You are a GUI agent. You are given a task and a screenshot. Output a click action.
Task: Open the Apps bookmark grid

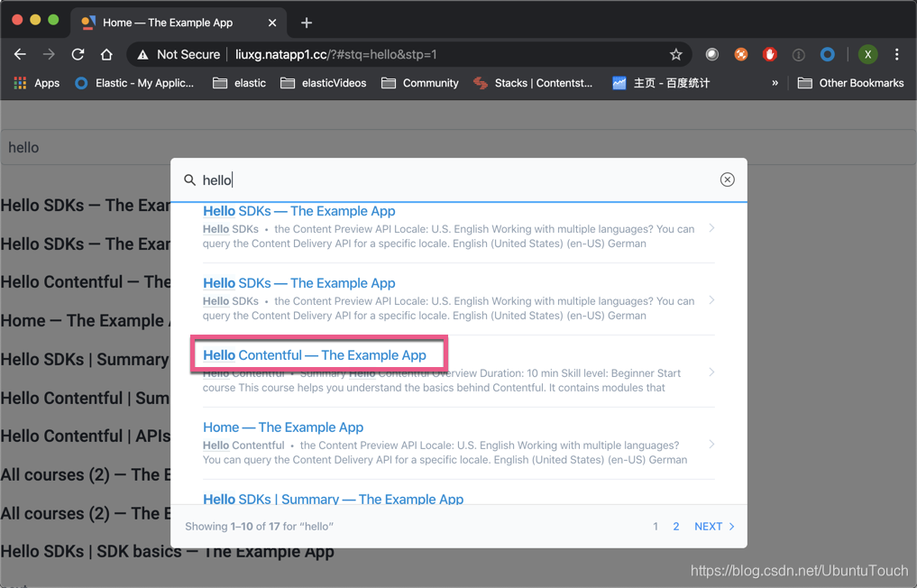36,83
